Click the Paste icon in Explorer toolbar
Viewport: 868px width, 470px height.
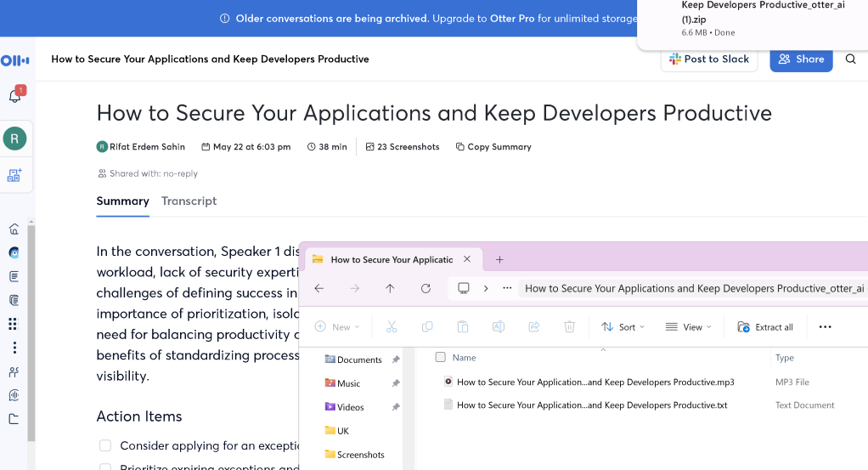(x=463, y=327)
